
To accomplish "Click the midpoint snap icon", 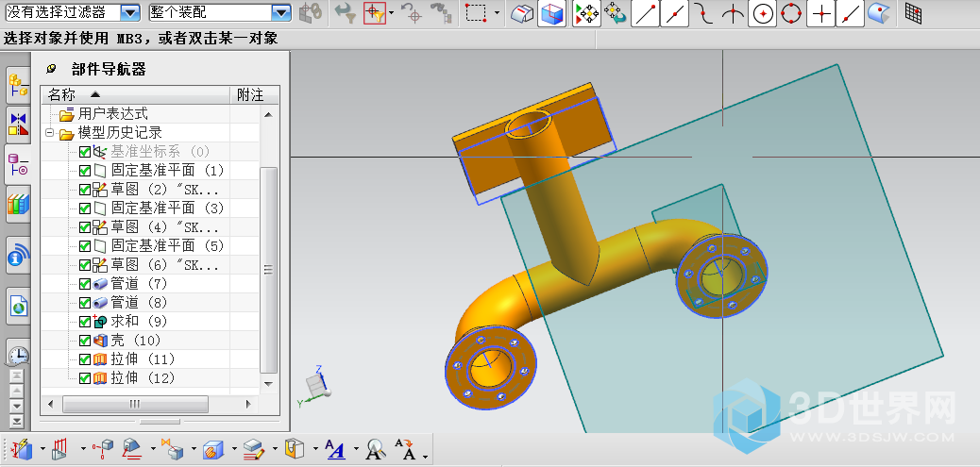I will pos(674,13).
